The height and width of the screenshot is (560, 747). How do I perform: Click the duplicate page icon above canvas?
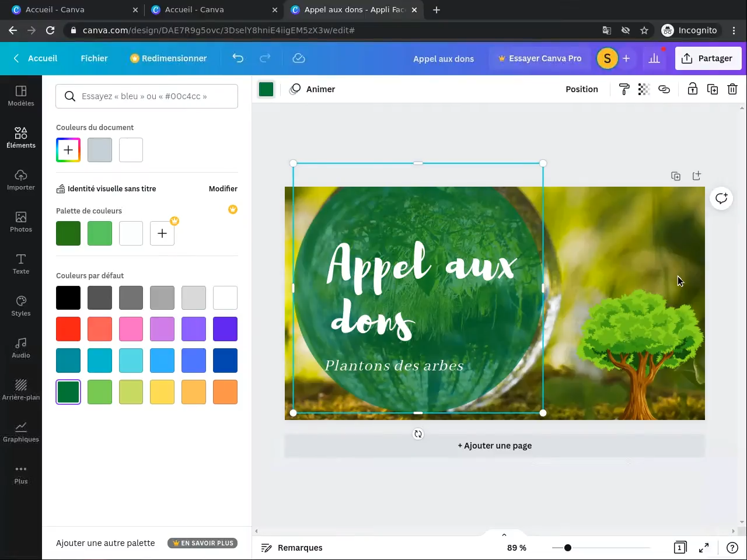point(676,176)
